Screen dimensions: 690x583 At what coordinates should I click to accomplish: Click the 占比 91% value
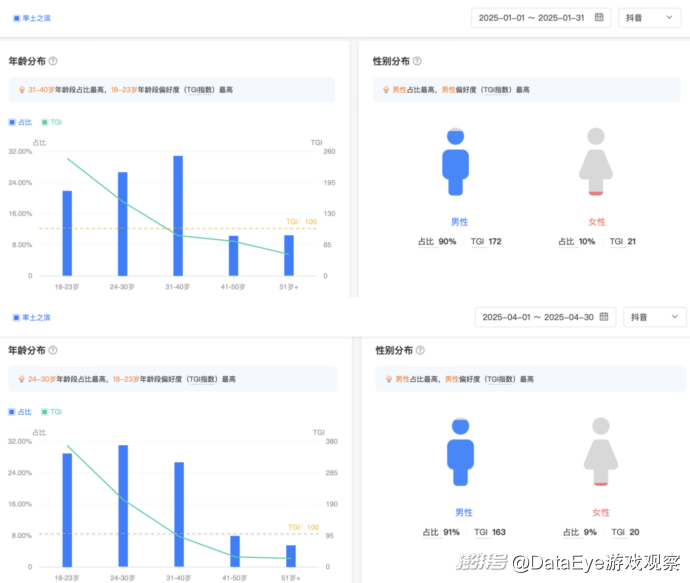[x=441, y=532]
